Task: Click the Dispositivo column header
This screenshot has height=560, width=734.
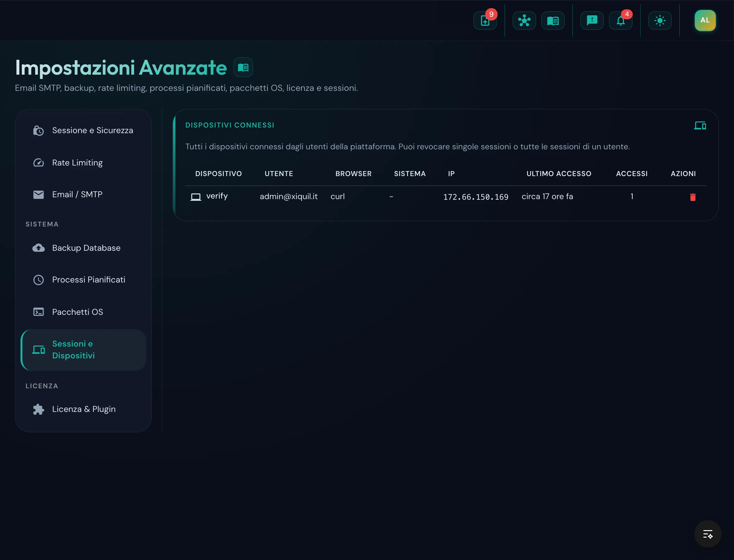Action: (219, 174)
